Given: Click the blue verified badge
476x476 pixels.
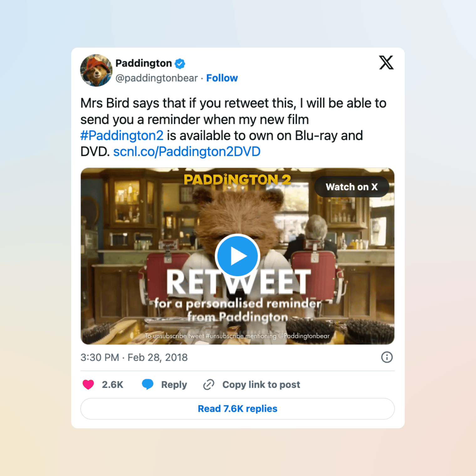Looking at the screenshot, I should click(180, 64).
